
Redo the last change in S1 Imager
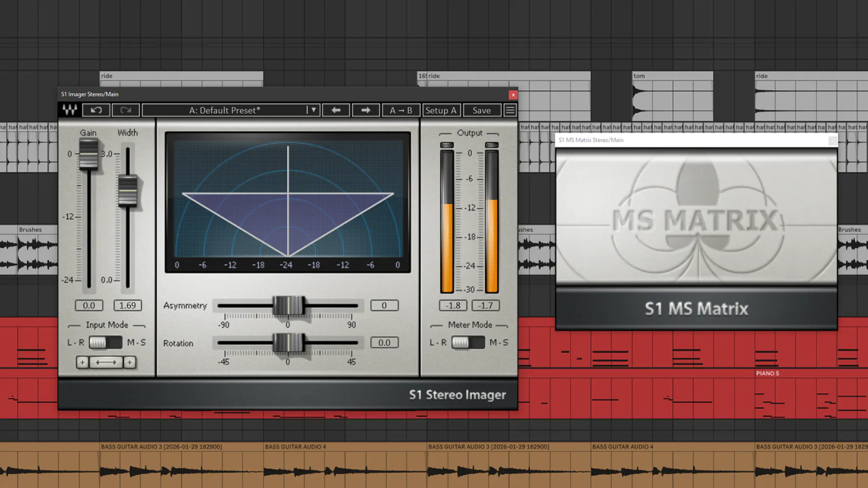pyautogui.click(x=126, y=110)
